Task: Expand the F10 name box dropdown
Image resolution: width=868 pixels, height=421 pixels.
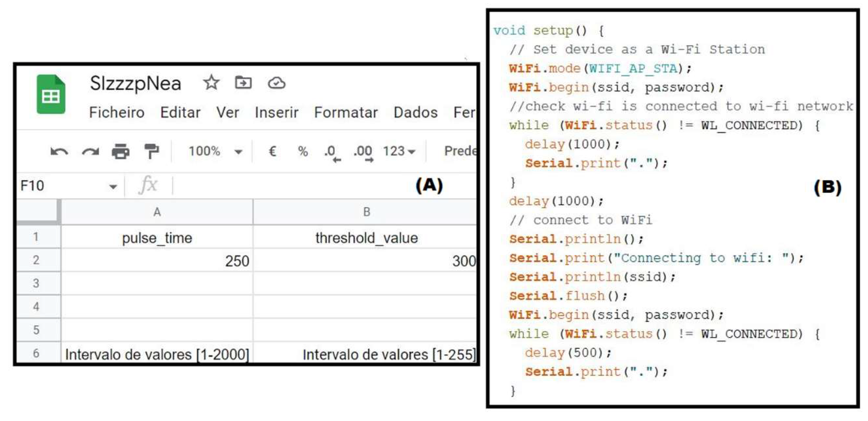Action: click(x=113, y=186)
